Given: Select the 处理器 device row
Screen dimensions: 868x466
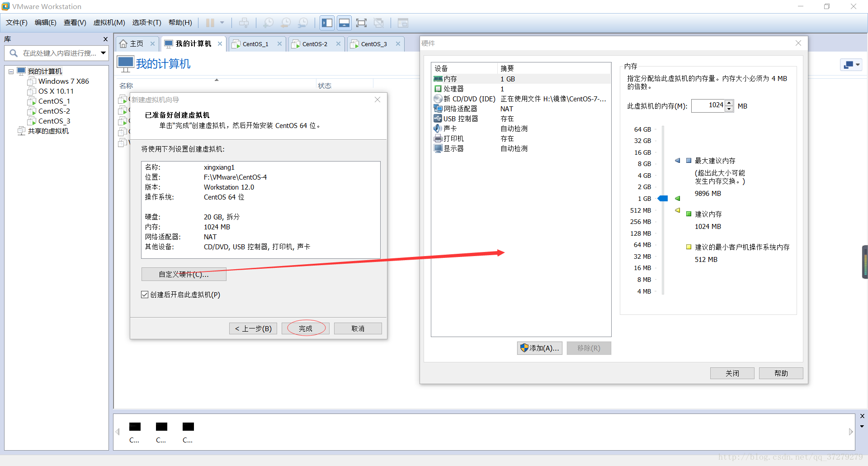Looking at the screenshot, I should [x=521, y=89].
